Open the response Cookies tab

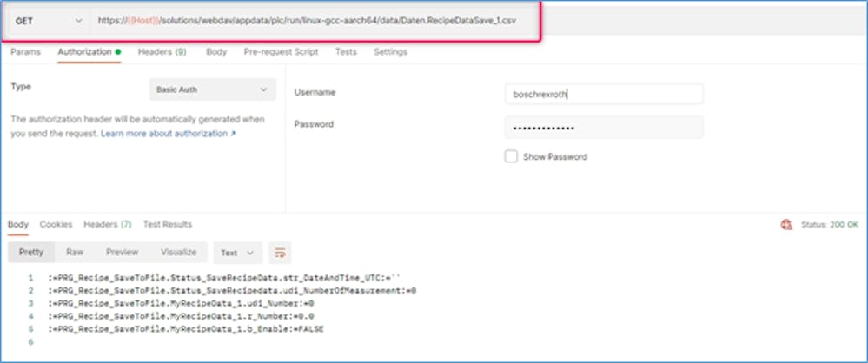coord(56,224)
